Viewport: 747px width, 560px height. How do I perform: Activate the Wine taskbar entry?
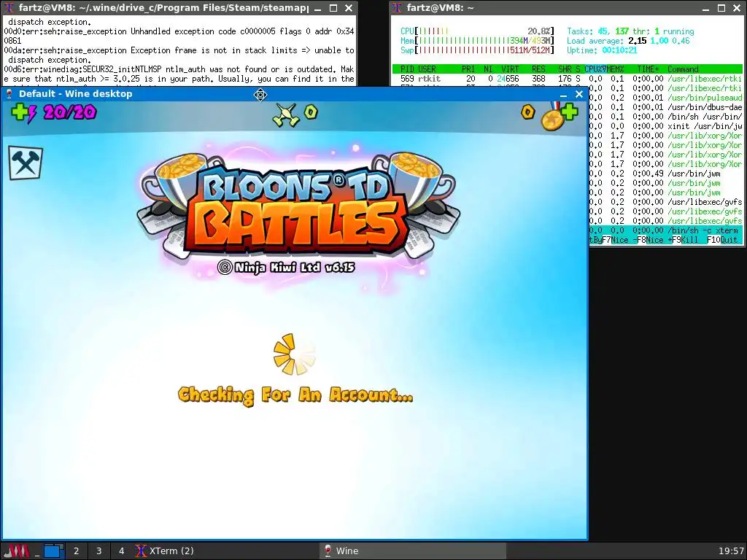[x=413, y=551]
